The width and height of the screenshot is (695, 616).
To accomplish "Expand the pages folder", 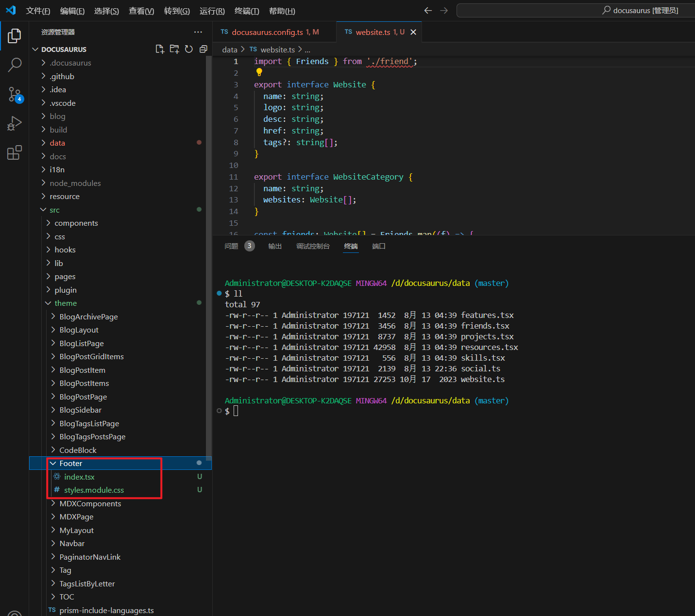I will click(x=120, y=276).
